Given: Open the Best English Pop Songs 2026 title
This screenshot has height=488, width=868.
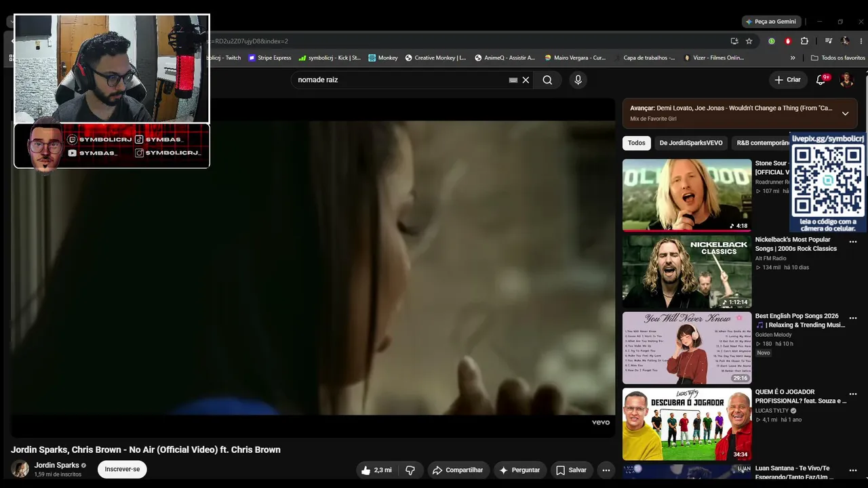Looking at the screenshot, I should [x=800, y=321].
